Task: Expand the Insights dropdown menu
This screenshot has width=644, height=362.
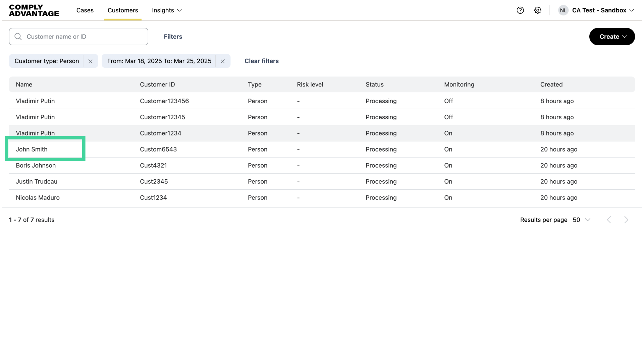Action: (167, 10)
